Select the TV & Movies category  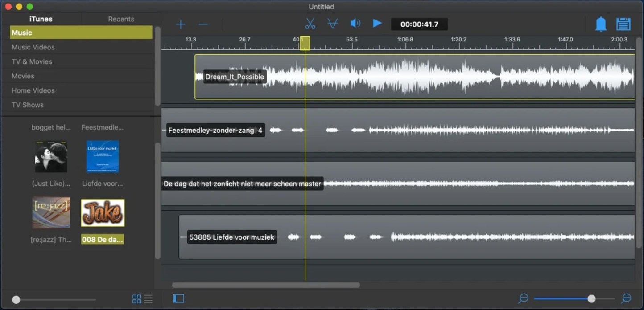coord(81,61)
